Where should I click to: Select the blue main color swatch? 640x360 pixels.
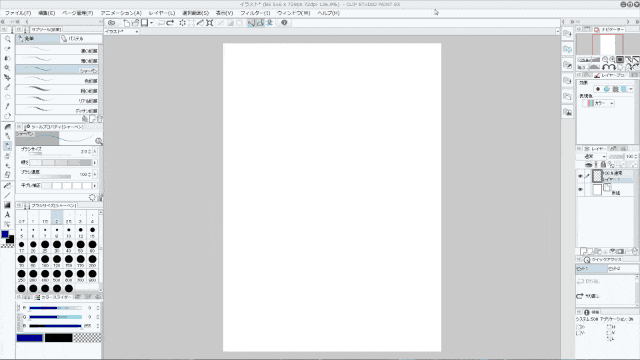pos(29,338)
